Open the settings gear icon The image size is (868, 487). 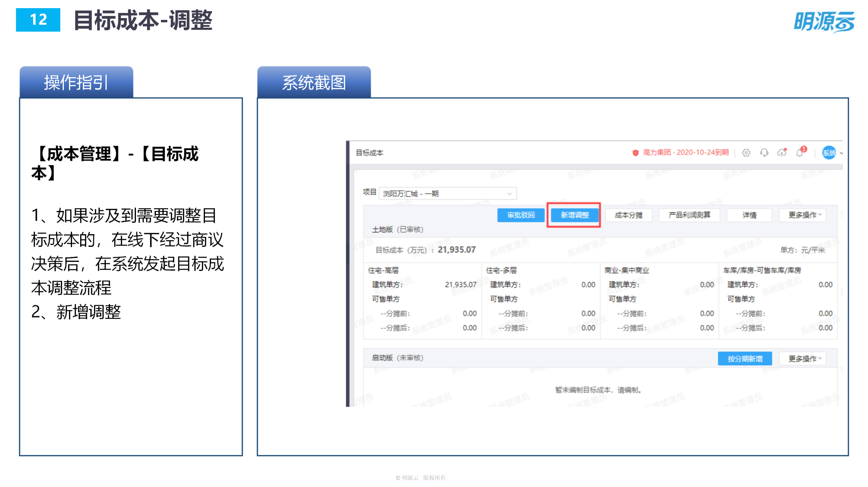point(746,153)
